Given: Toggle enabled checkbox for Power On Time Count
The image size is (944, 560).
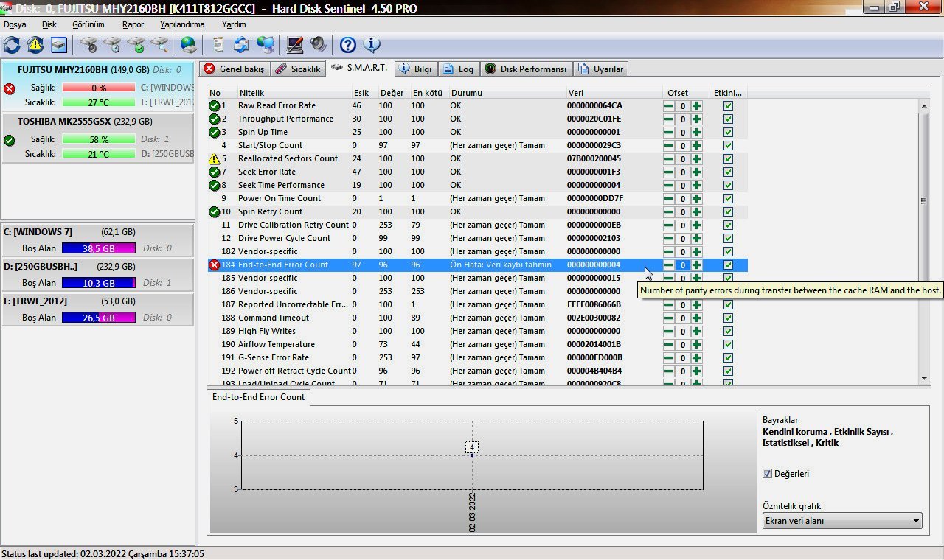Looking at the screenshot, I should click(x=728, y=199).
